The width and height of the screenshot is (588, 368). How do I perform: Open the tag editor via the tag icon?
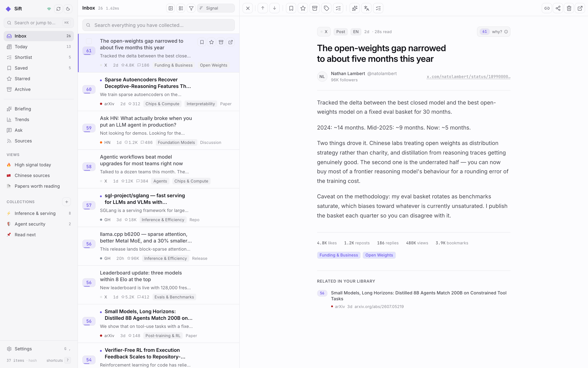[326, 8]
